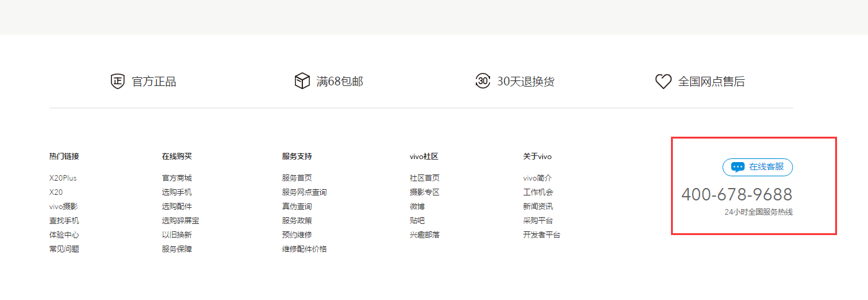The height and width of the screenshot is (300, 868).
Task: Click the 全国网点售后 heart icon
Action: point(663,82)
